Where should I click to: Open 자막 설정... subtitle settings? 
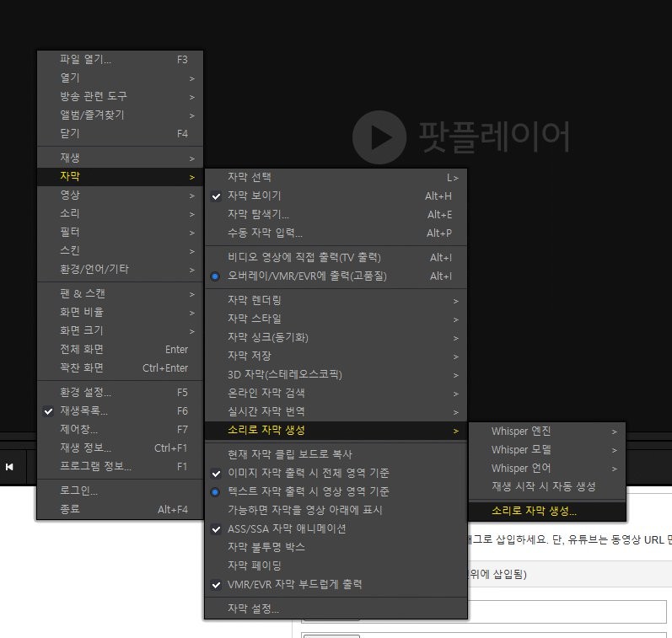[336, 609]
